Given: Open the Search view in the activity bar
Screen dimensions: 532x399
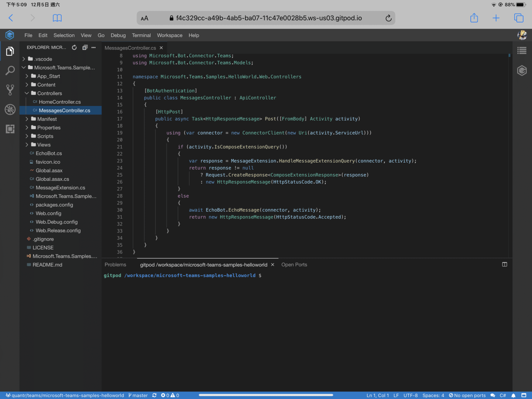Looking at the screenshot, I should pos(10,71).
